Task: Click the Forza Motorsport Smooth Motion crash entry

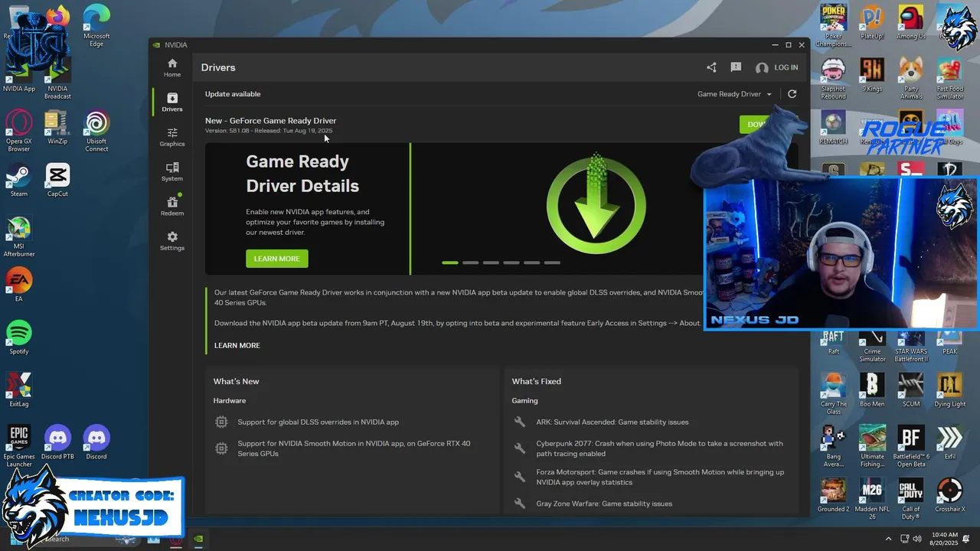Action: pos(660,478)
